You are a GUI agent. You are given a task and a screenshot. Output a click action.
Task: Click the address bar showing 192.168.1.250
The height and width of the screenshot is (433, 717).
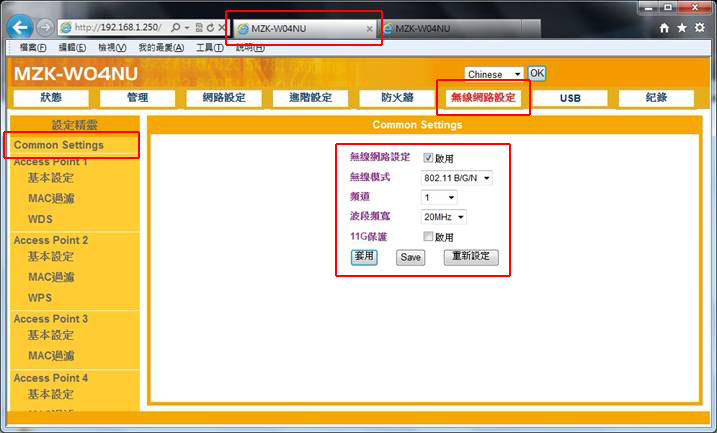point(118,27)
